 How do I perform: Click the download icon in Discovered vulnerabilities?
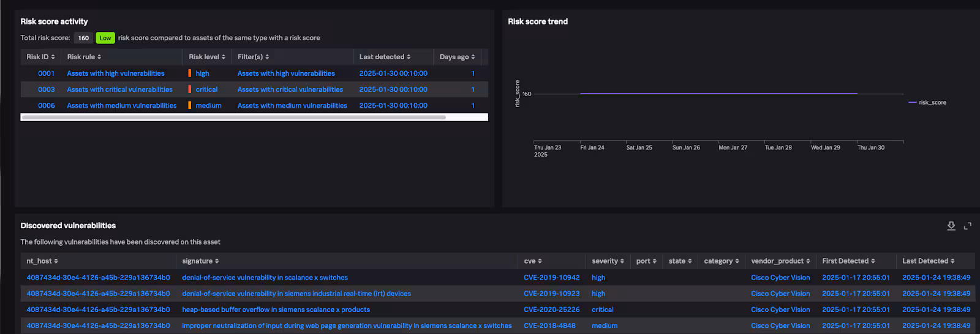coord(951,226)
